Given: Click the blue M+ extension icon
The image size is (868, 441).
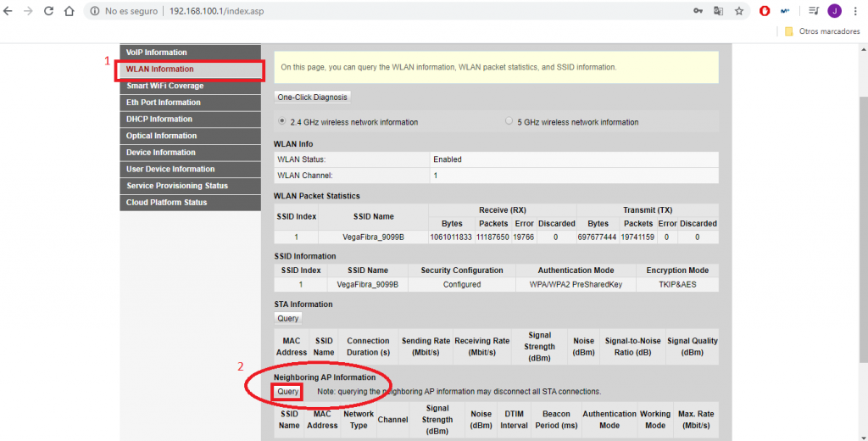Looking at the screenshot, I should (x=785, y=11).
